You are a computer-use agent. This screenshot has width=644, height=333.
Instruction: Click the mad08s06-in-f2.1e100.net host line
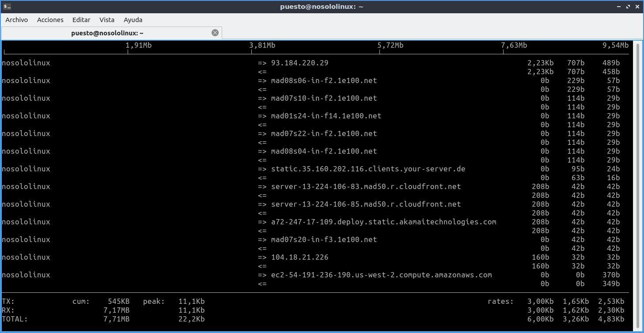(x=324, y=81)
